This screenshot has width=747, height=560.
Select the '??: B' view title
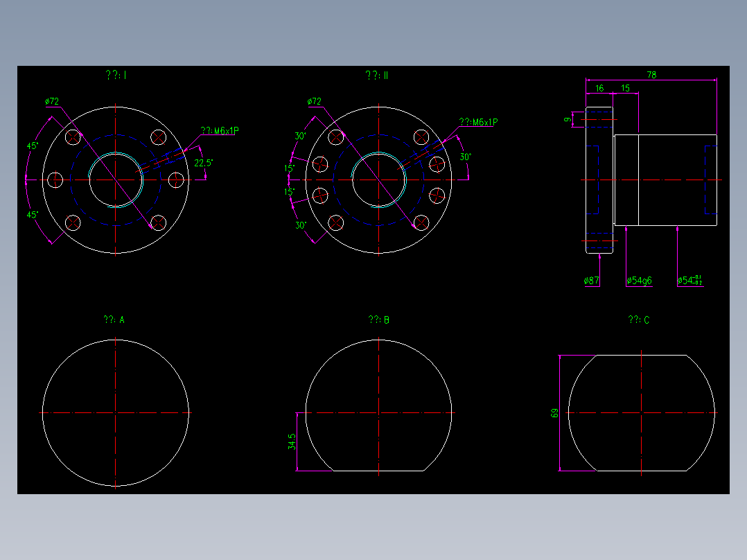click(379, 320)
